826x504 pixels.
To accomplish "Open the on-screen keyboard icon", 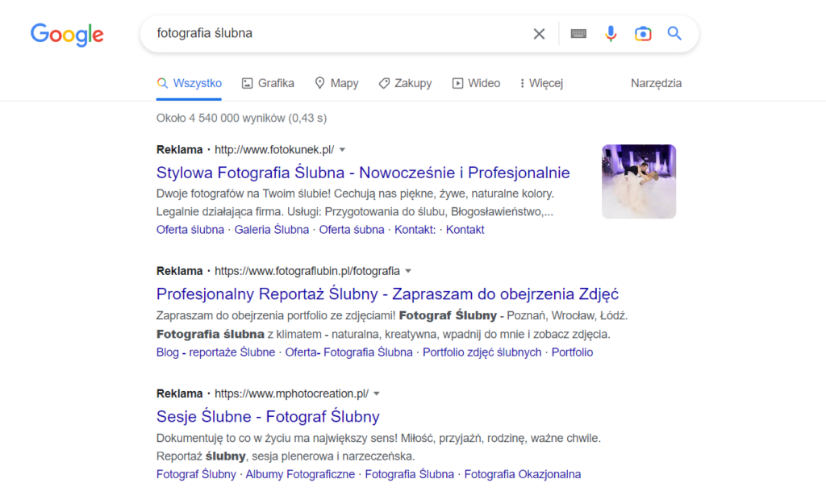I will pos(578,34).
